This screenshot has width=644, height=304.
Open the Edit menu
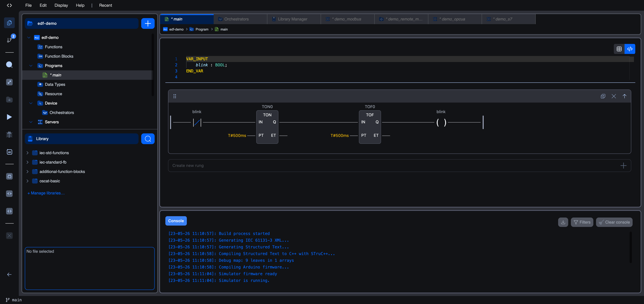click(x=43, y=5)
